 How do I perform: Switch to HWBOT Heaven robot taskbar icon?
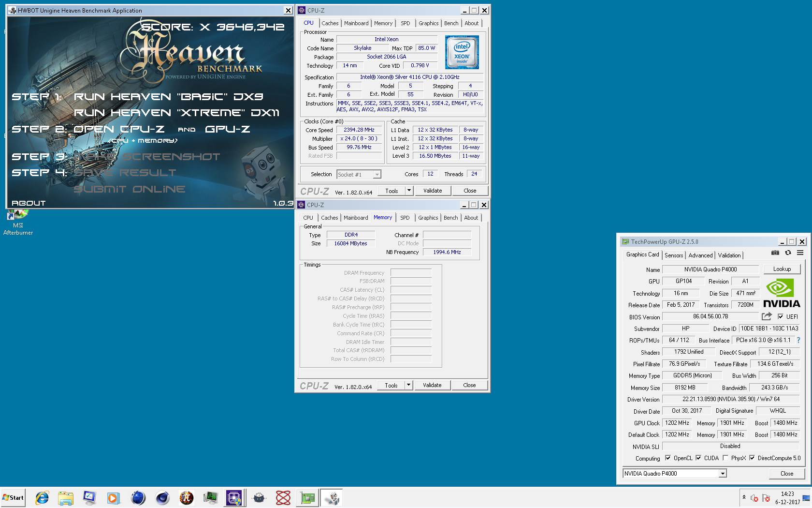332,497
